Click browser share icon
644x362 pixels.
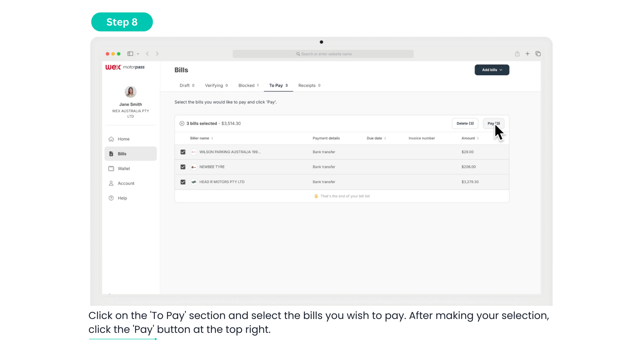pos(517,54)
